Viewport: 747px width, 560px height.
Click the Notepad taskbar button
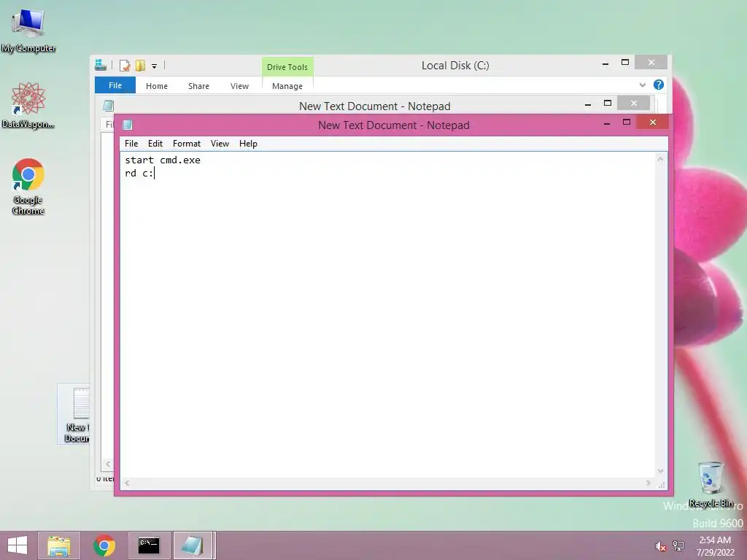click(x=193, y=545)
